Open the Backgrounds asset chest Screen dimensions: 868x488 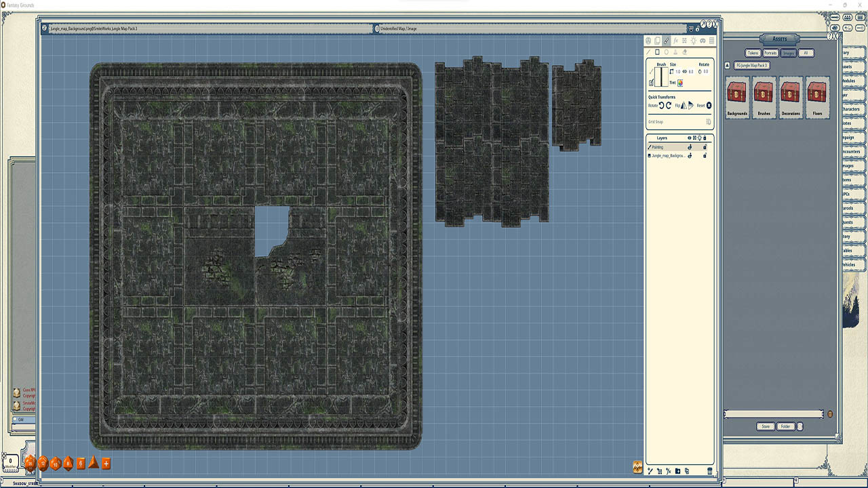737,93
